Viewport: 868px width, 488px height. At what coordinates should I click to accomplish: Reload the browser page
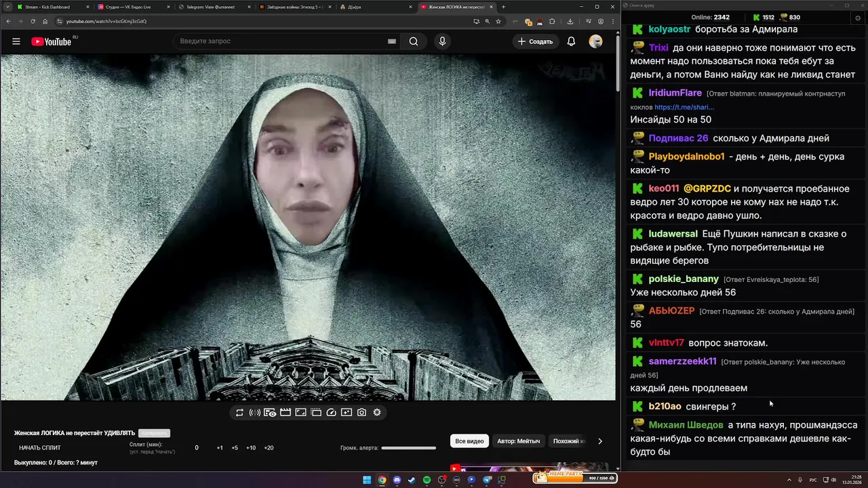coord(33,21)
